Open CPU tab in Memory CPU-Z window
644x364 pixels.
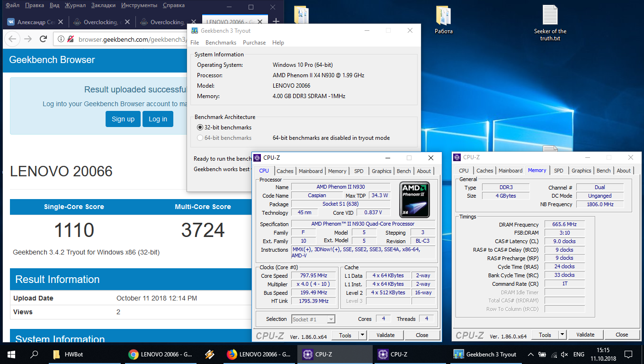tap(464, 171)
